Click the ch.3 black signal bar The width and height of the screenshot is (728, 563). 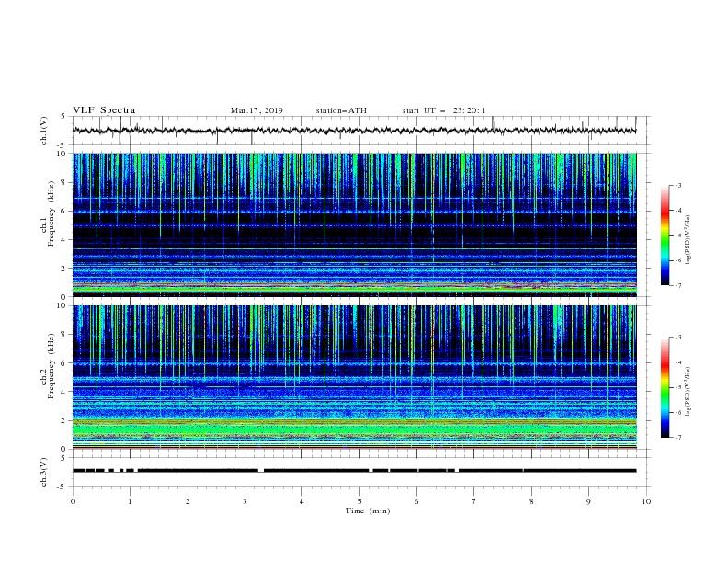(x=354, y=471)
